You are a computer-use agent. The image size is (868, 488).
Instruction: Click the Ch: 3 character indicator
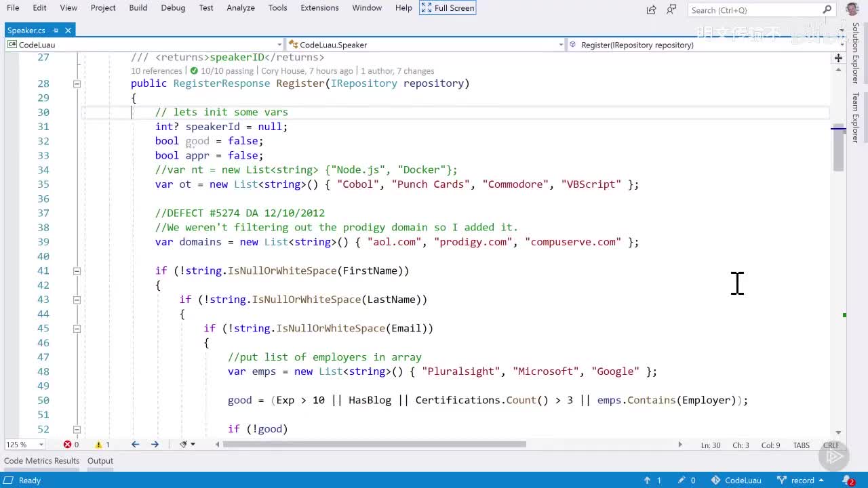tap(741, 445)
